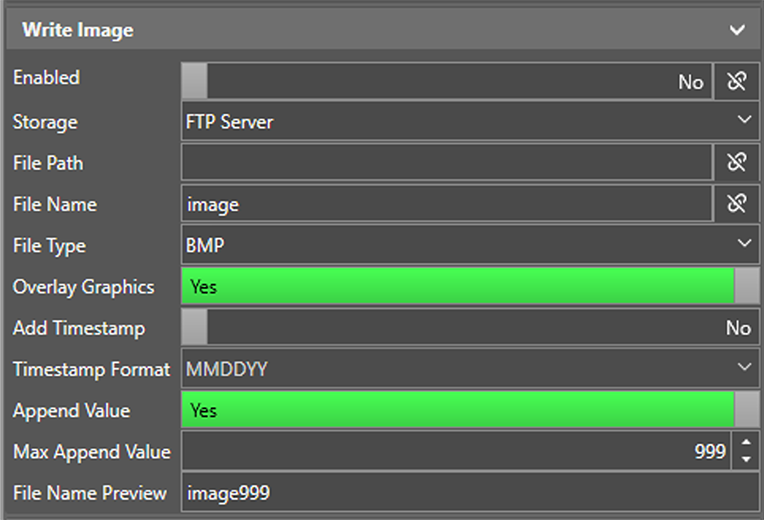The width and height of the screenshot is (764, 520).
Task: Click the link icon beside File Name
Action: click(x=737, y=204)
